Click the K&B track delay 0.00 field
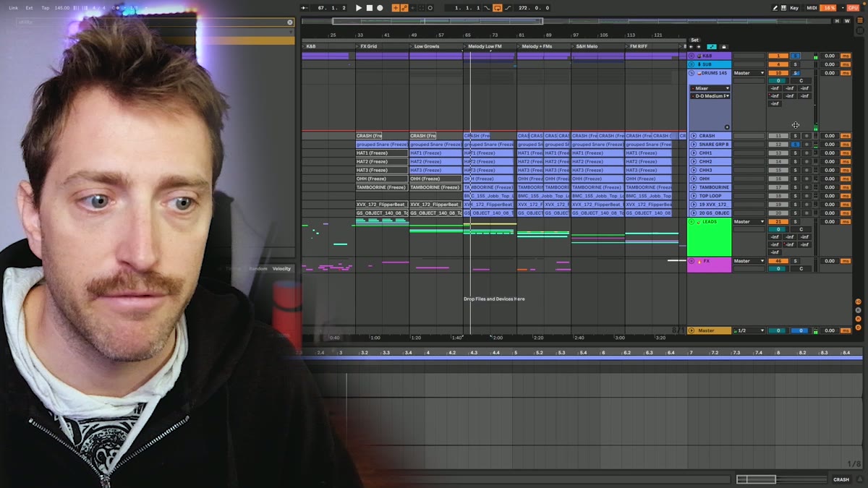 point(830,56)
